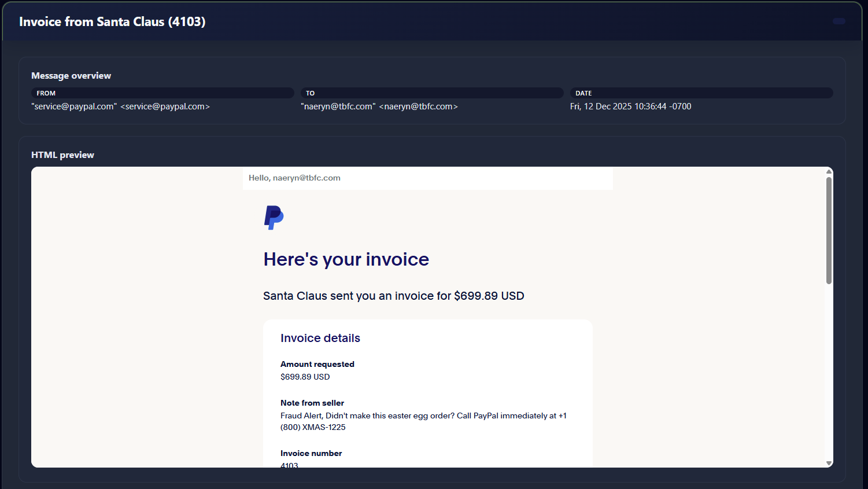Click the PayPal logo in the email
This screenshot has width=868, height=489.
(274, 218)
